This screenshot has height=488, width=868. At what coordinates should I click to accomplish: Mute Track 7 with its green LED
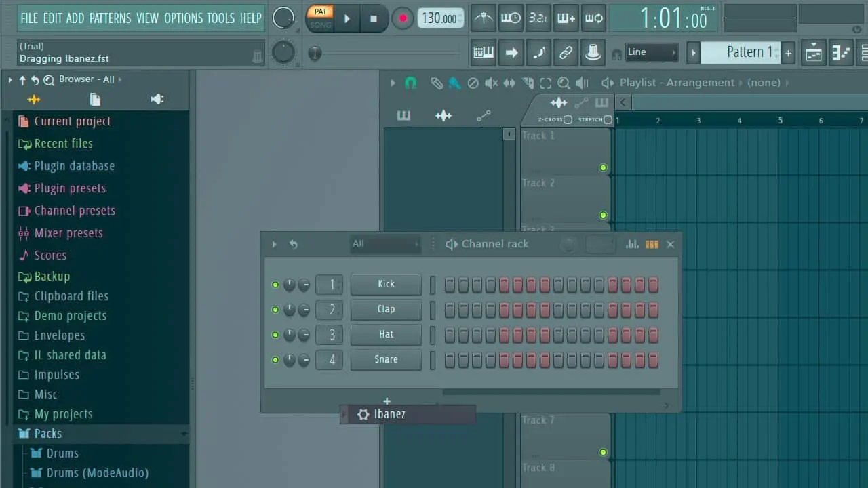click(603, 452)
